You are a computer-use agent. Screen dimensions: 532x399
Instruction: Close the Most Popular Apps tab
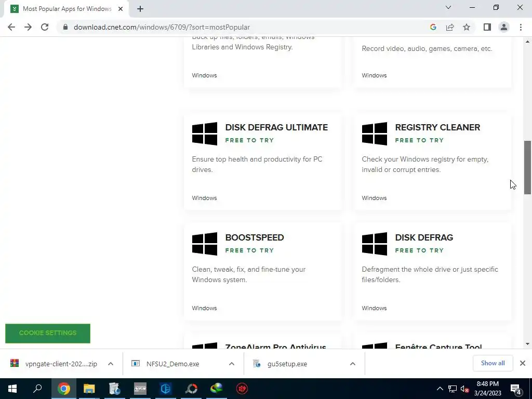[x=121, y=9]
